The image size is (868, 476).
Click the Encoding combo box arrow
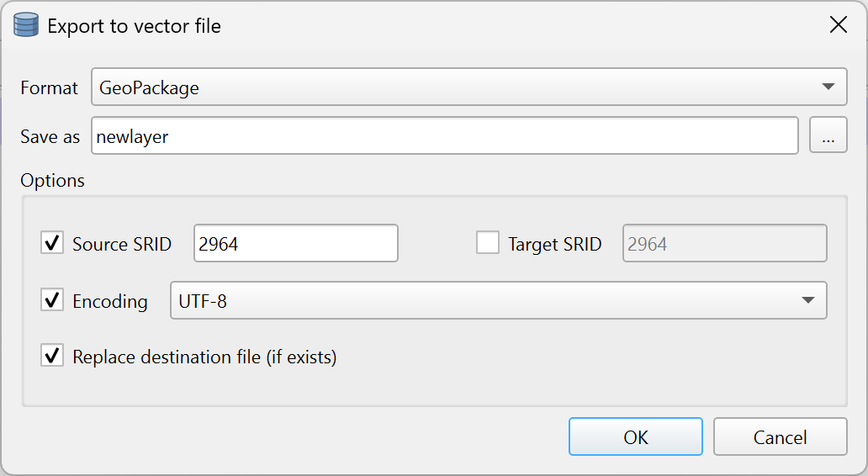coord(807,300)
